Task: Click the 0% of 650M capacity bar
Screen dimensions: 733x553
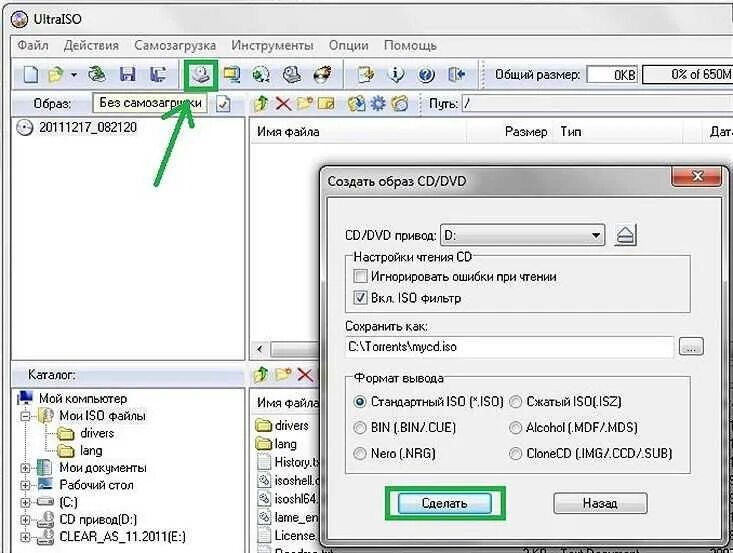Action: tap(687, 75)
